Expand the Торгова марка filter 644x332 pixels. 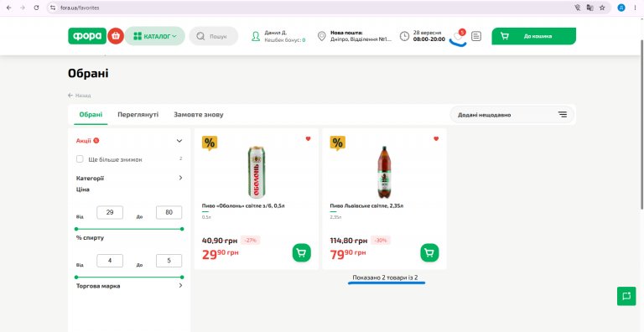click(180, 286)
